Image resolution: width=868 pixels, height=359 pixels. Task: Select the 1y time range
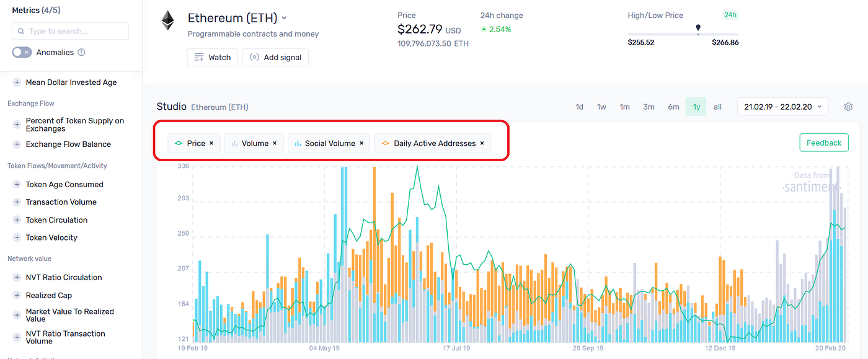(x=696, y=107)
